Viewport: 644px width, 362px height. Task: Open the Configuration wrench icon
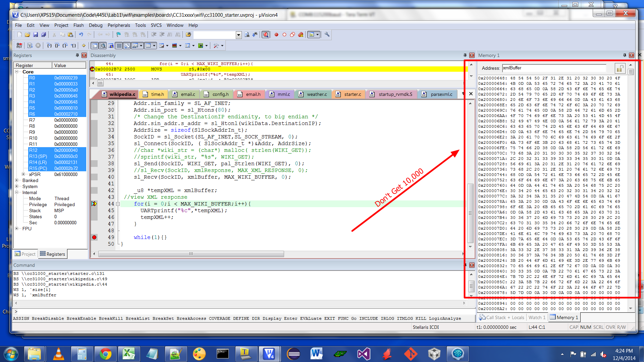coord(327,35)
